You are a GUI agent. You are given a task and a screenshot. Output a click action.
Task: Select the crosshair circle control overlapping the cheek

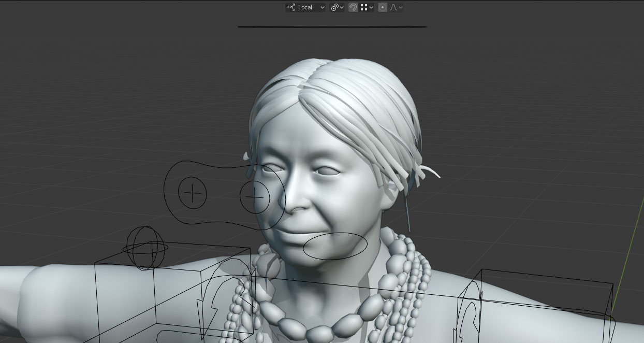[x=255, y=197]
